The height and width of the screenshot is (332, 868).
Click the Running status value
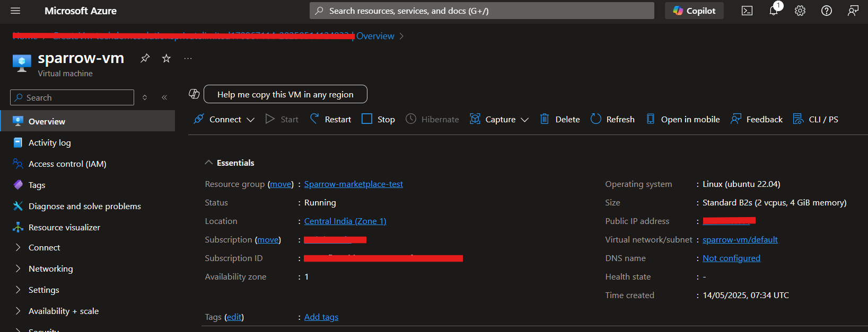coord(320,202)
